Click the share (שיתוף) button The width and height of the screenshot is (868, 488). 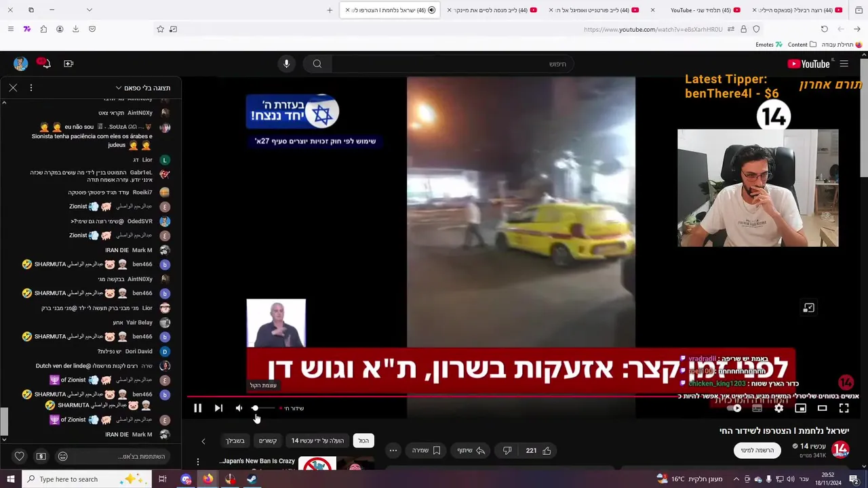[x=471, y=450]
